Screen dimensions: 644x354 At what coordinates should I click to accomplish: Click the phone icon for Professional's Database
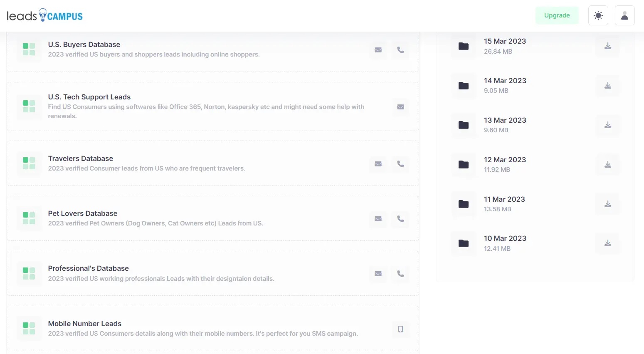coord(400,274)
